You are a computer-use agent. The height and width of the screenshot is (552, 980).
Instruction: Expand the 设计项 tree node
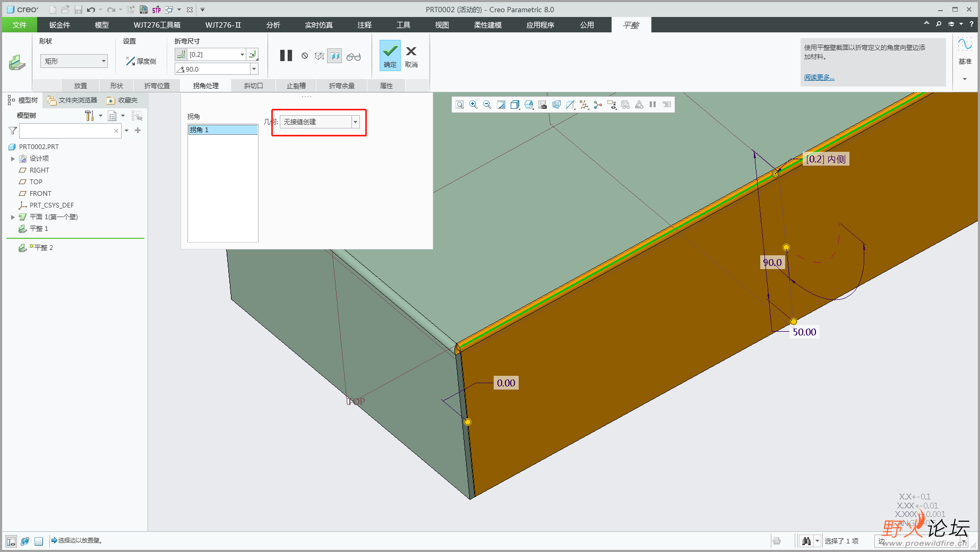tap(13, 159)
